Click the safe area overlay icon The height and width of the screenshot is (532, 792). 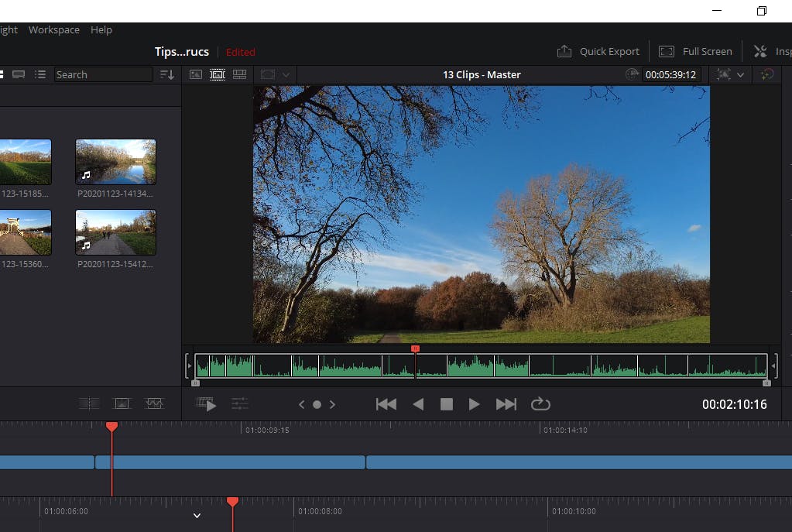(268, 75)
